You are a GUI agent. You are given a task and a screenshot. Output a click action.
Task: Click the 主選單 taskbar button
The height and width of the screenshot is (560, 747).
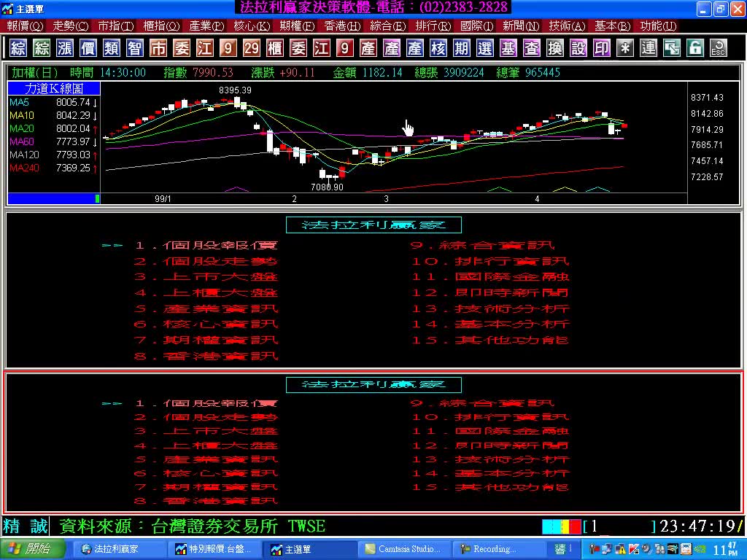(x=311, y=549)
